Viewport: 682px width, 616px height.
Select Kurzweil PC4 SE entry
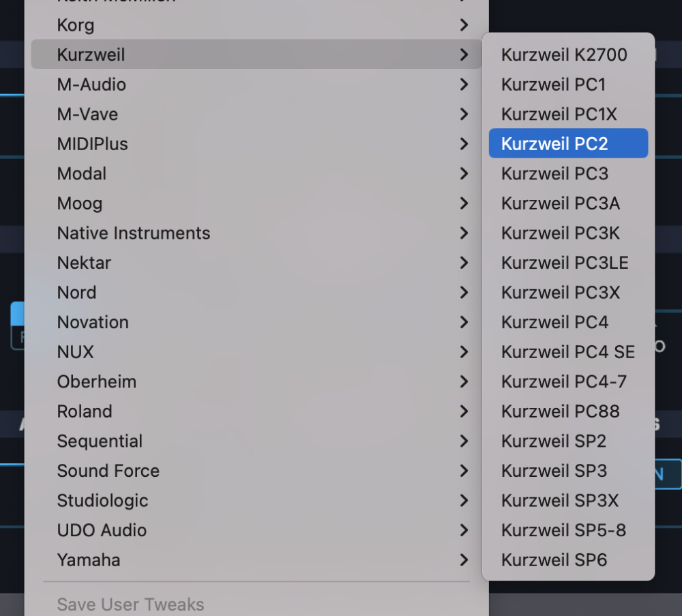(x=567, y=352)
